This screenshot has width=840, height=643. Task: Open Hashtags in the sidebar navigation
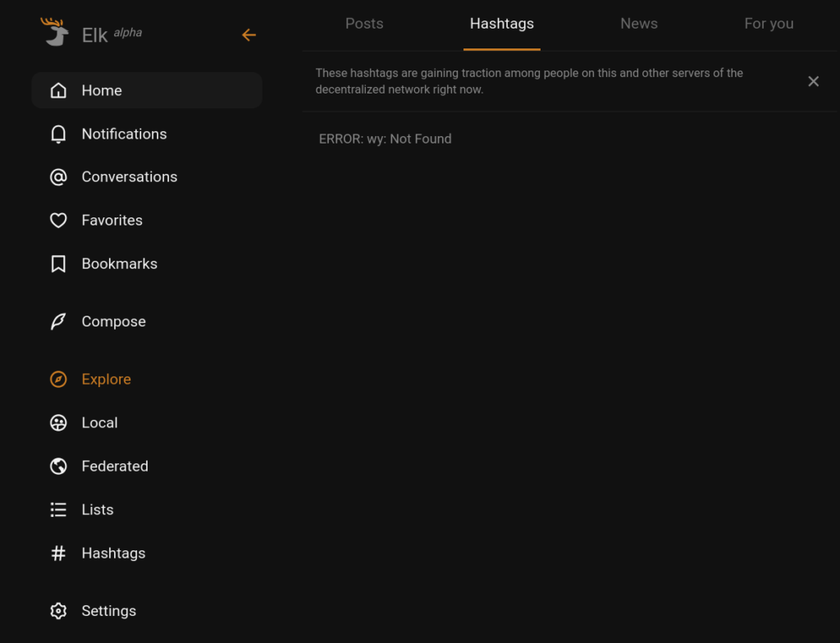[113, 553]
